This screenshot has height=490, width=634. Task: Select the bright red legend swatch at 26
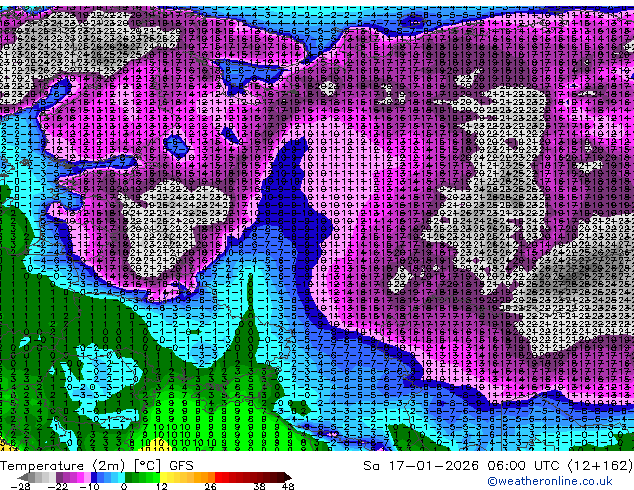click(x=218, y=477)
